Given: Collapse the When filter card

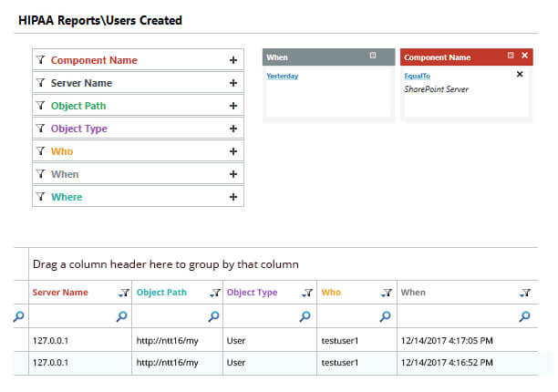Looking at the screenshot, I should point(373,55).
